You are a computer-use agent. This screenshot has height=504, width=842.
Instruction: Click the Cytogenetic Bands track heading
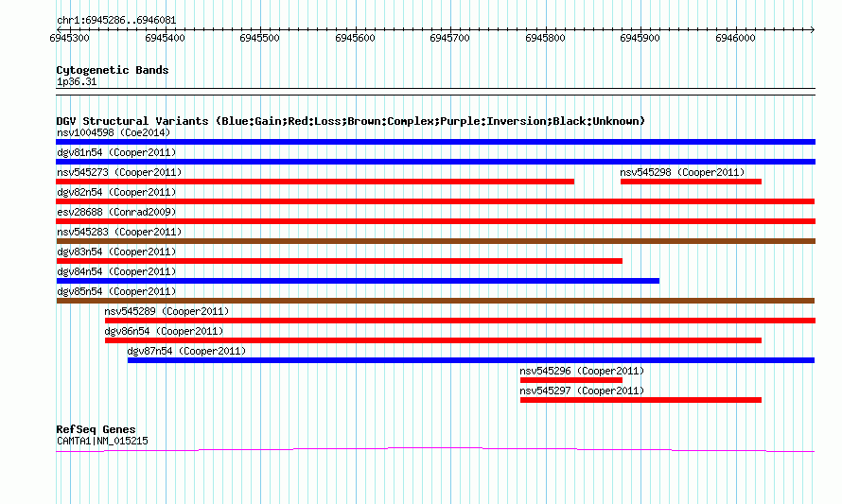coord(113,70)
